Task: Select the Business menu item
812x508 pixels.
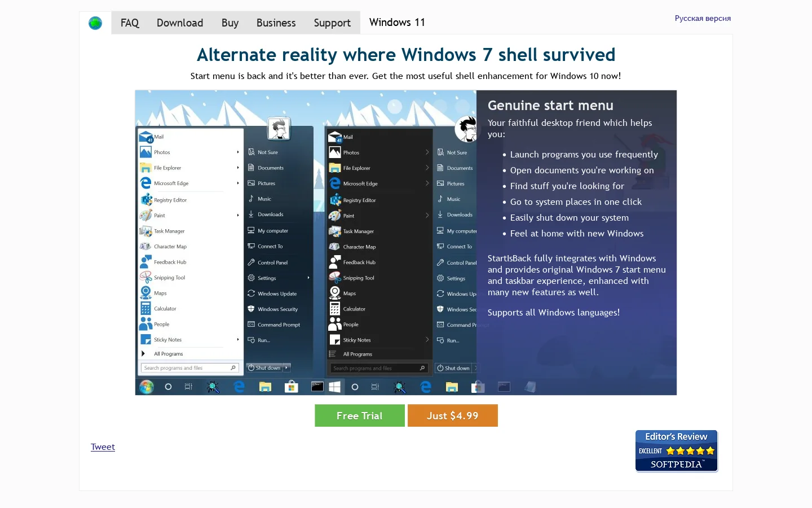Action: click(276, 23)
